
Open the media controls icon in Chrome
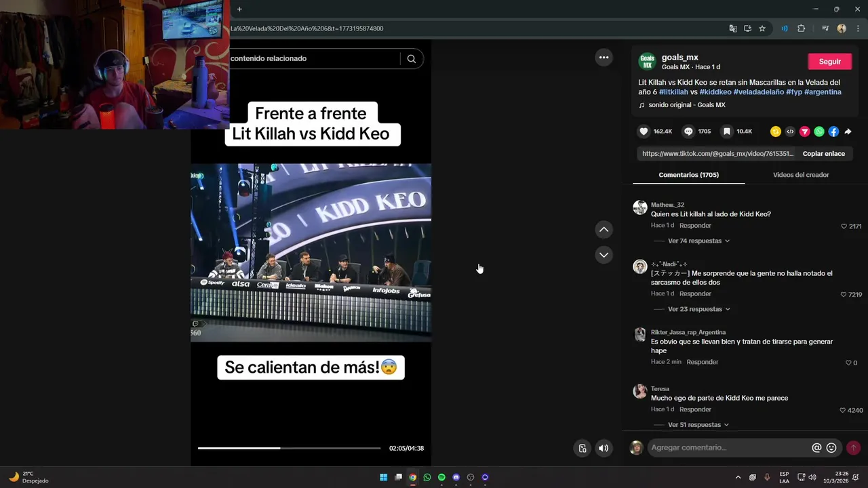coord(825,28)
